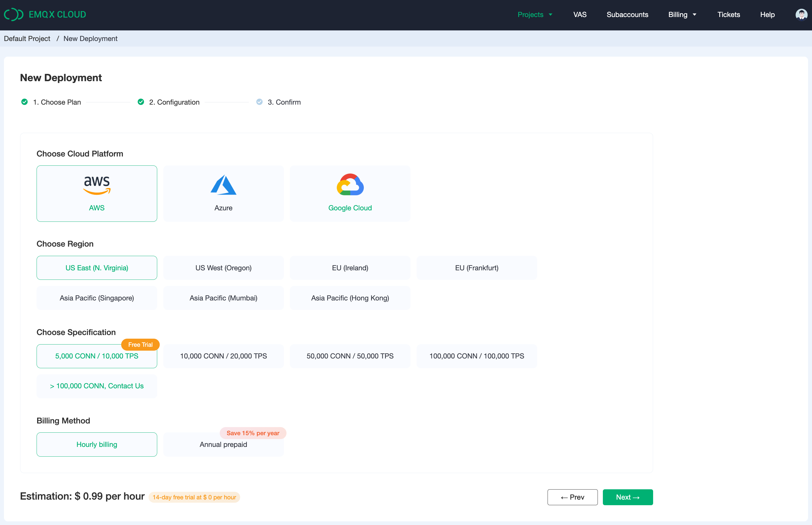Select the AWS platform logo

pyautogui.click(x=97, y=185)
